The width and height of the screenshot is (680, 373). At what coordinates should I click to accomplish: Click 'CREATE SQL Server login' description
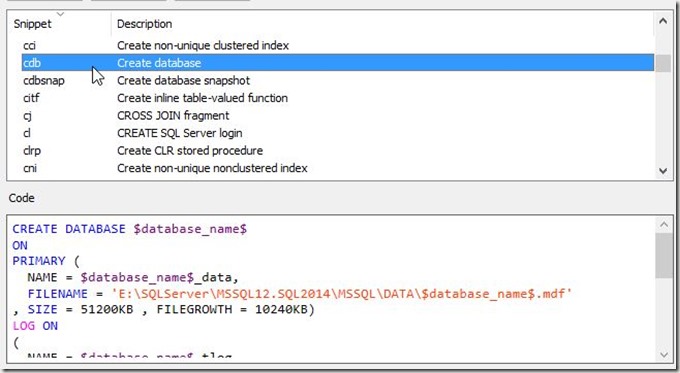[x=180, y=133]
